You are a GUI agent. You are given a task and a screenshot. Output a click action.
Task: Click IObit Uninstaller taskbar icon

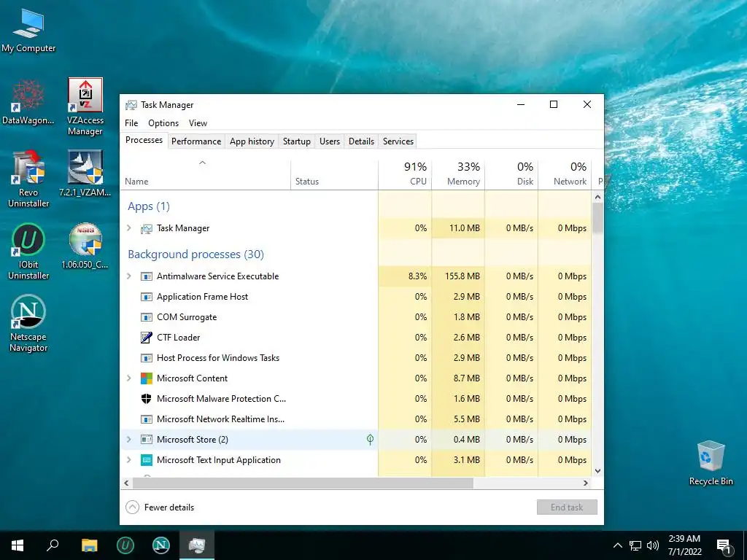[x=125, y=545]
